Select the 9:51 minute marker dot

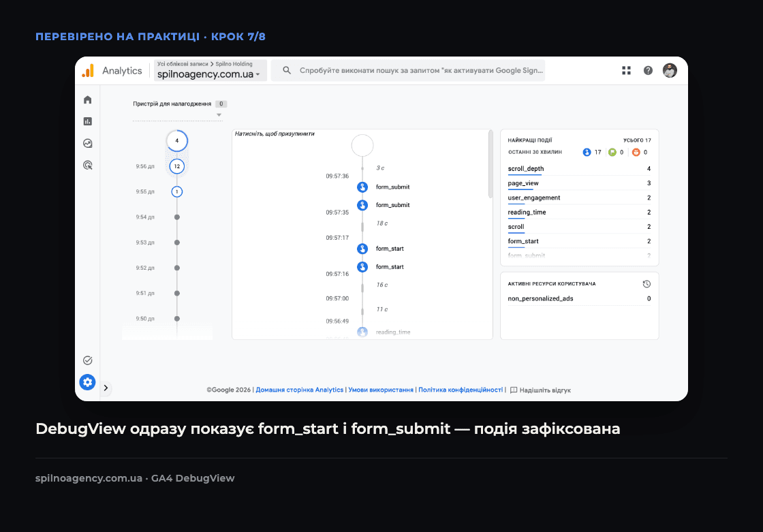pyautogui.click(x=177, y=293)
